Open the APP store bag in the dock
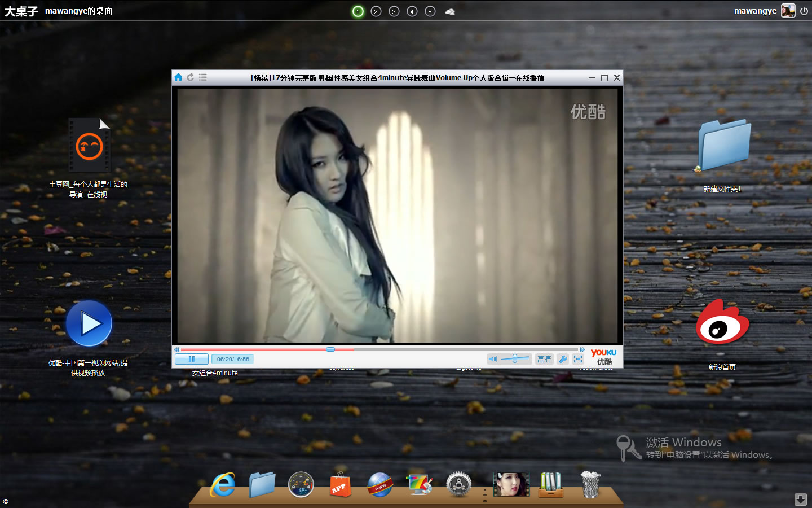Image resolution: width=812 pixels, height=508 pixels. coord(340,484)
